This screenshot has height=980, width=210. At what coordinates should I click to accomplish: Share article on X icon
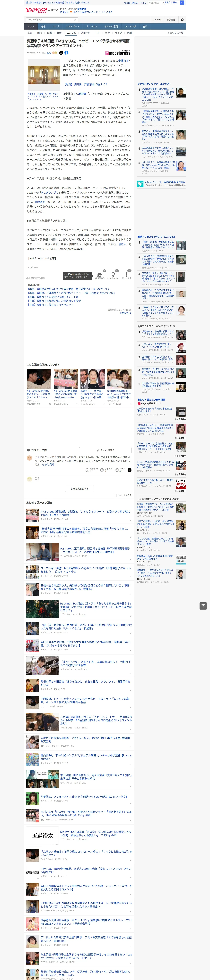coord(61,53)
